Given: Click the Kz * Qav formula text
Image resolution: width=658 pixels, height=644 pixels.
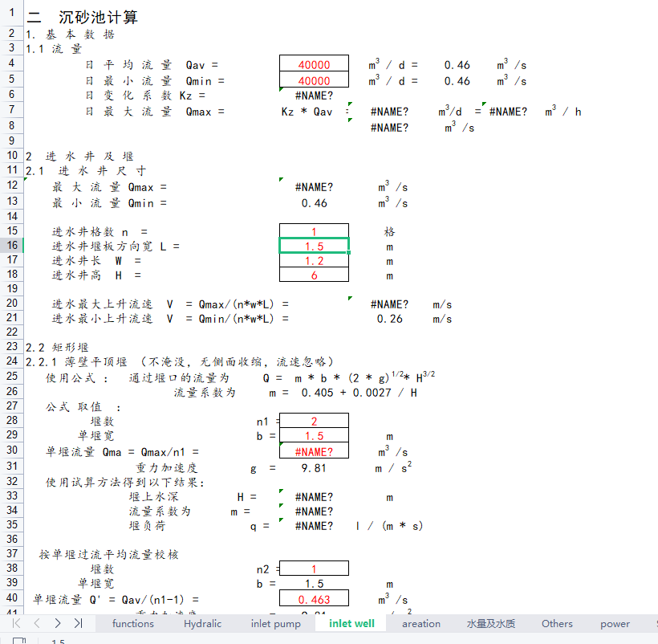Looking at the screenshot, I should pos(307,112).
